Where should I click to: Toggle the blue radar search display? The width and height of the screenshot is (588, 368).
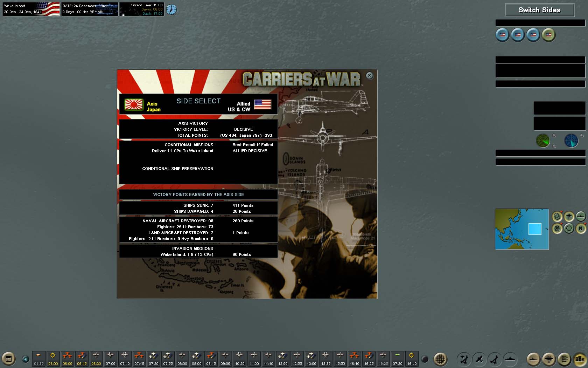571,141
